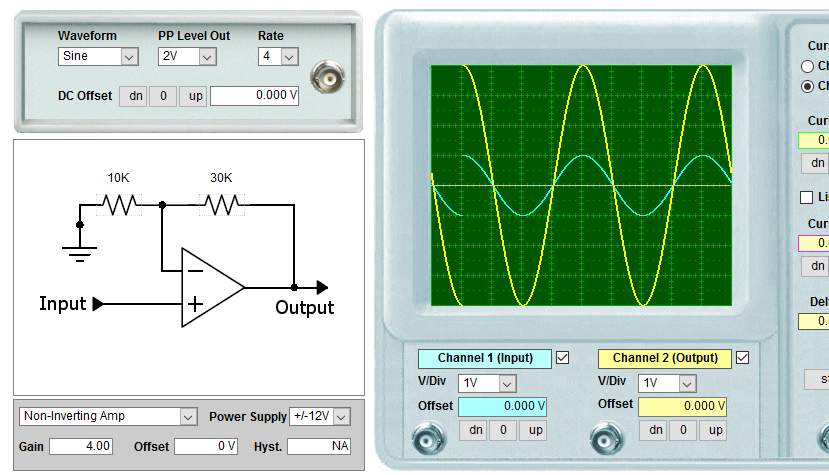Image resolution: width=829 pixels, height=475 pixels.
Task: Click the ground symbol in the circuit
Action: click(x=79, y=254)
